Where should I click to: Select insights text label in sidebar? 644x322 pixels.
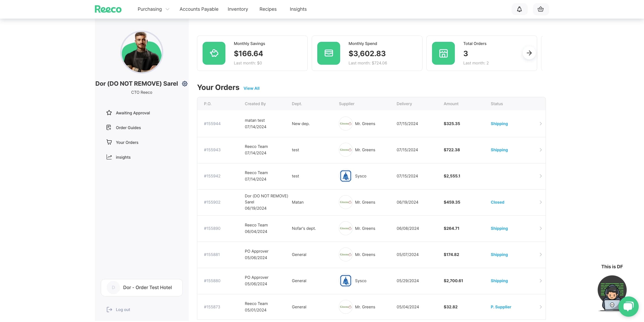pyautogui.click(x=123, y=157)
